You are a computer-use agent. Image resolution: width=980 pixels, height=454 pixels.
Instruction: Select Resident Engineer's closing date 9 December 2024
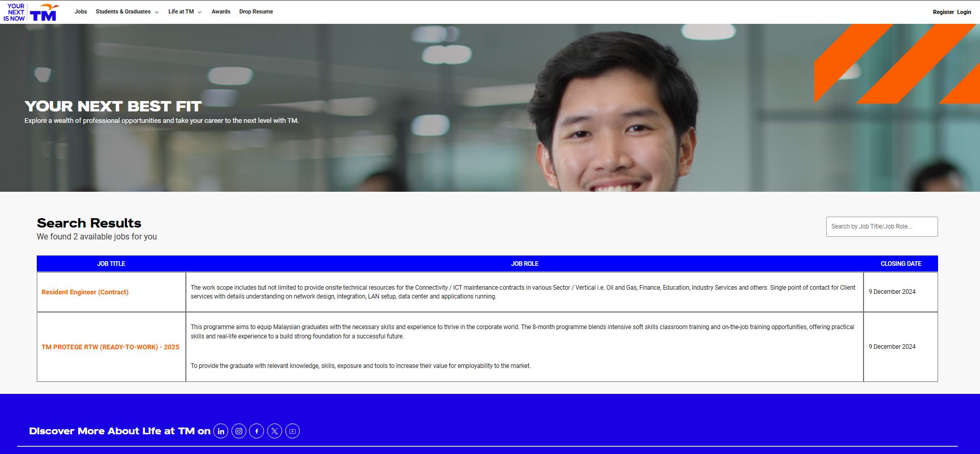click(892, 292)
